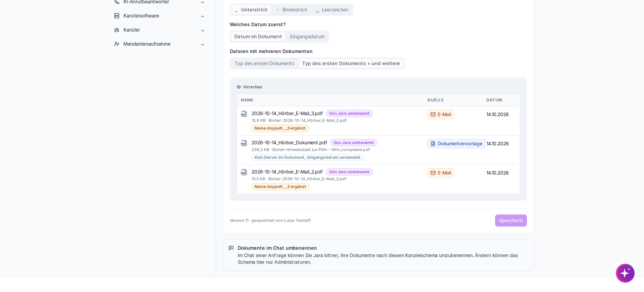The height and width of the screenshot is (292, 644).
Task: Click the Kanzleisoftware server icon
Action: click(117, 16)
